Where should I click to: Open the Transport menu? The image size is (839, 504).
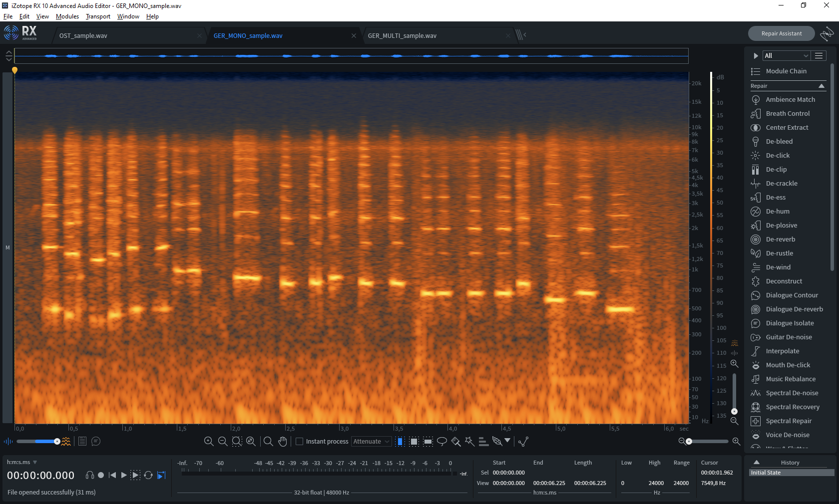98,16
